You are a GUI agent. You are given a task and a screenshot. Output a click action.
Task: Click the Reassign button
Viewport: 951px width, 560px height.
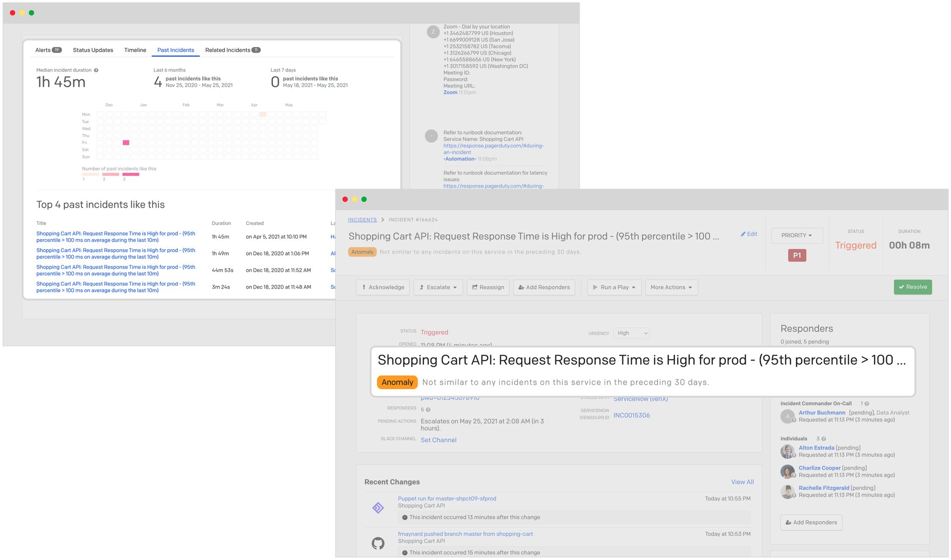point(488,288)
